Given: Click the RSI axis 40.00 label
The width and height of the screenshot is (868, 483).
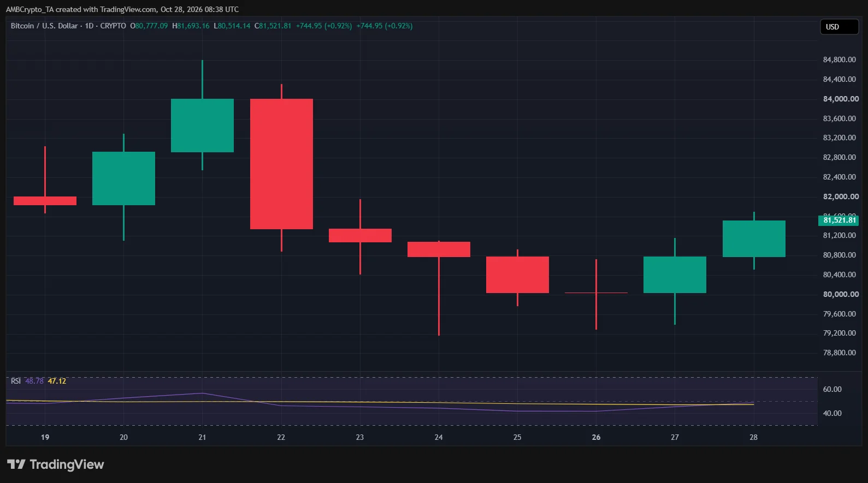Looking at the screenshot, I should pyautogui.click(x=832, y=413).
